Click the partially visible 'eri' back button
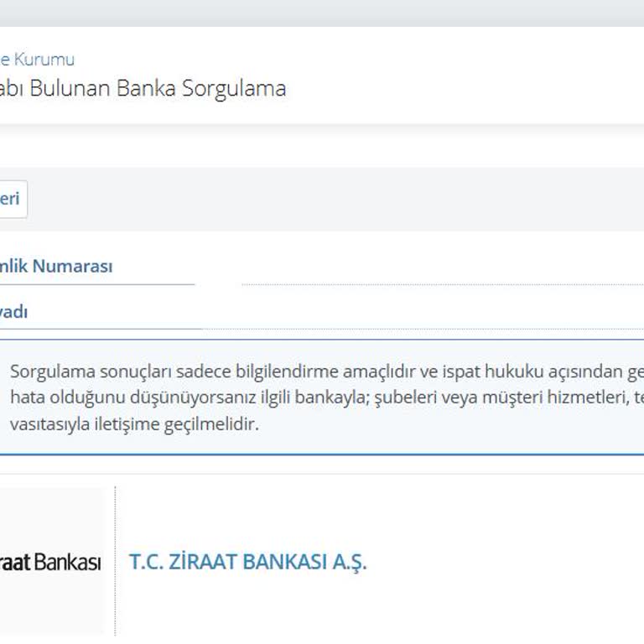The width and height of the screenshot is (644, 644). [13, 199]
